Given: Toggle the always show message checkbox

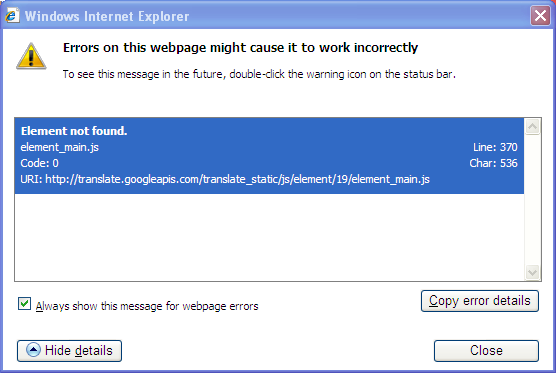Looking at the screenshot, I should pyautogui.click(x=24, y=304).
